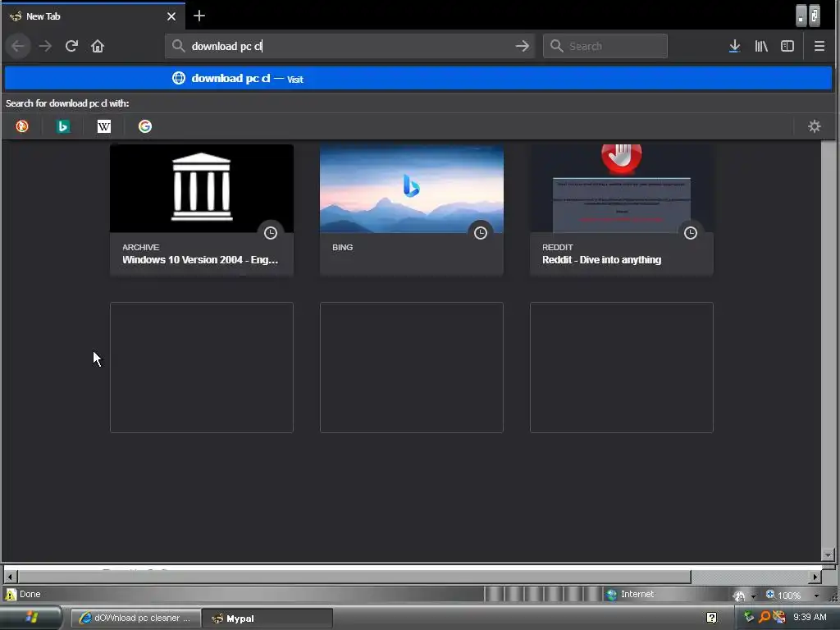Click inside the address bar

(x=348, y=46)
